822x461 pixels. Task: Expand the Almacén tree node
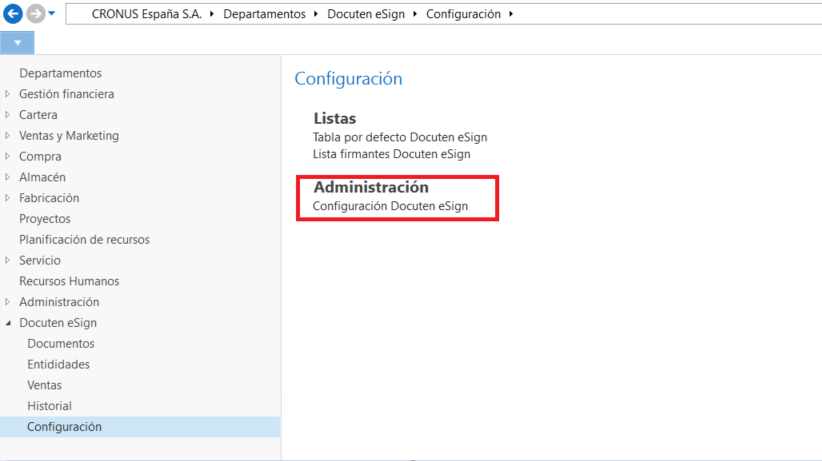[7, 177]
